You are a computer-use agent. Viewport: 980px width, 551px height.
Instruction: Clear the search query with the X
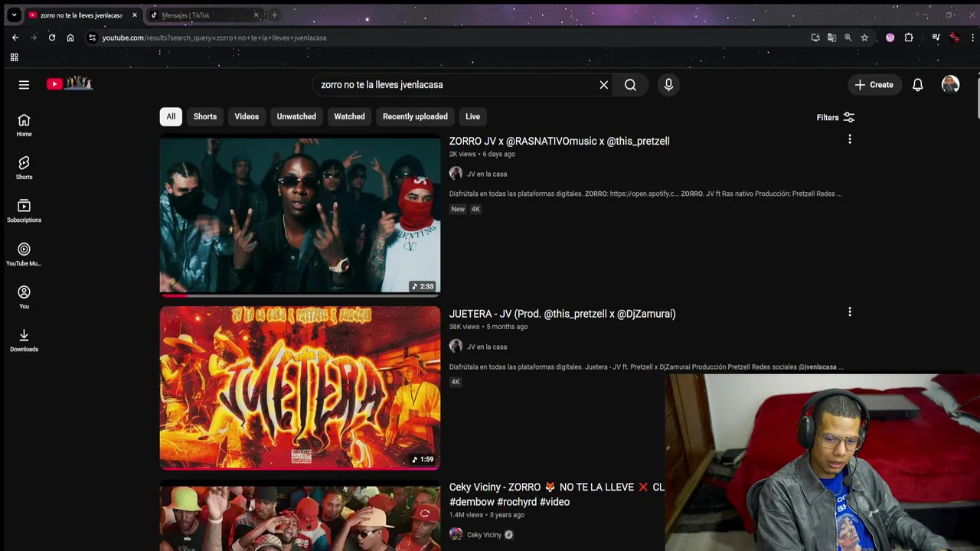click(x=604, y=85)
